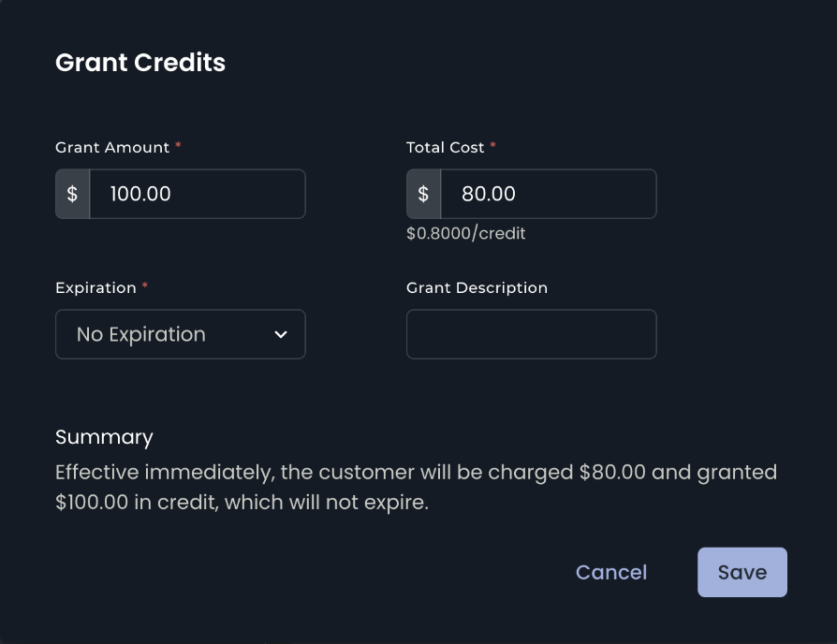Click the red asterisk beside Grant Amount
The image size is (837, 644).
tap(179, 147)
